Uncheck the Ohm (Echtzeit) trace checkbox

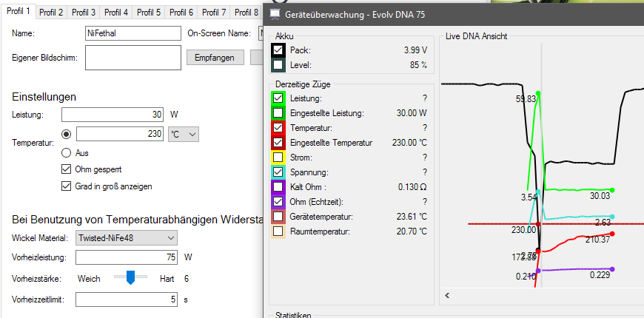coord(278,202)
